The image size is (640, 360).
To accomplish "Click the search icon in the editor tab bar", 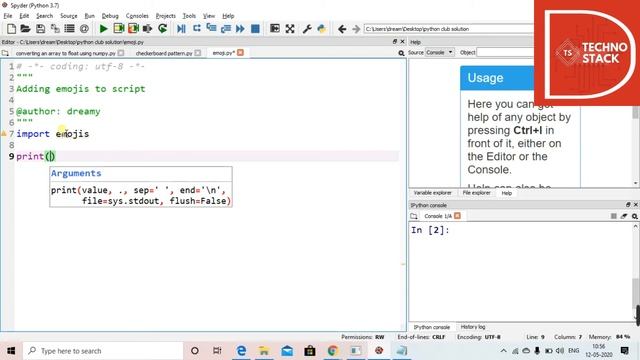I will click(x=401, y=53).
